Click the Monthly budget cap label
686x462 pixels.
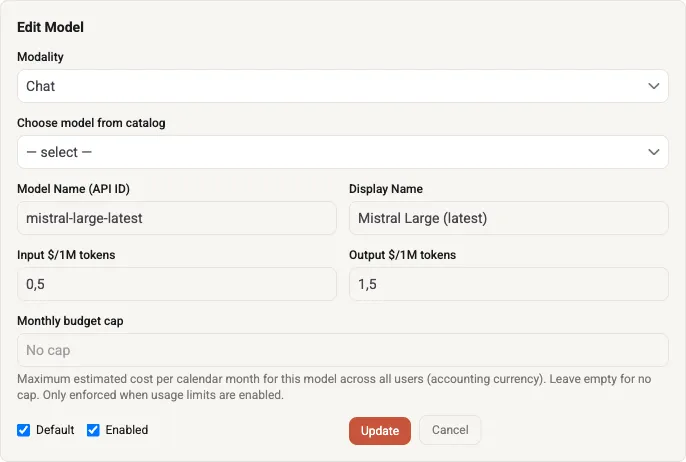point(70,321)
